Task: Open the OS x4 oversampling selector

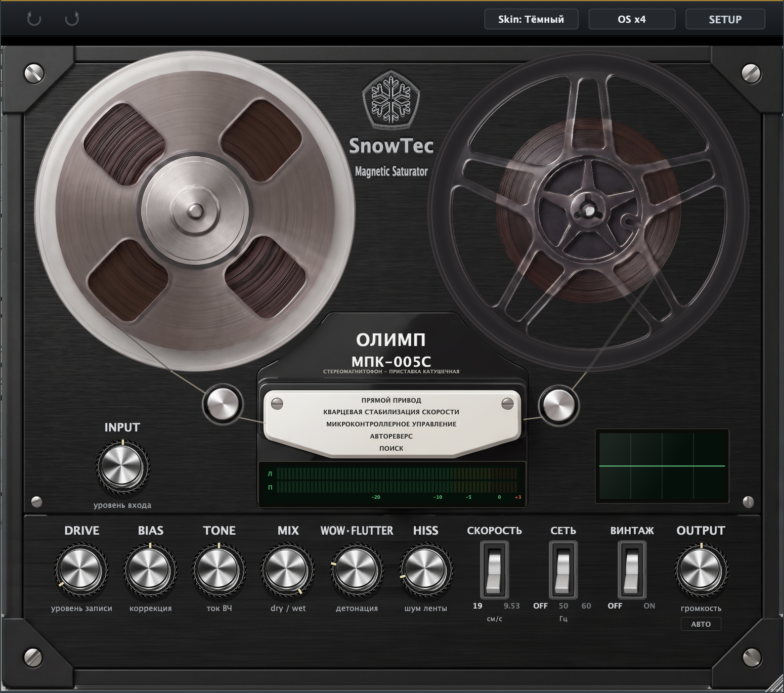Action: (x=632, y=19)
